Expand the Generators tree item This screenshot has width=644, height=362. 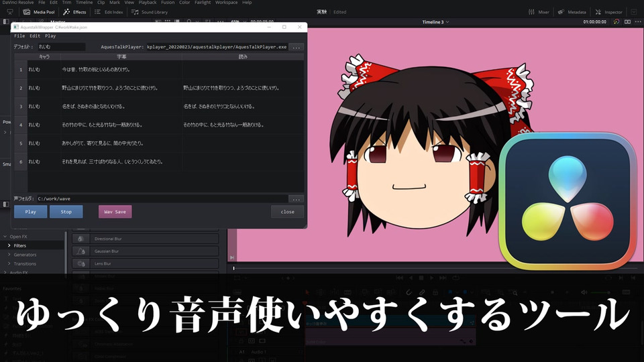[9, 255]
